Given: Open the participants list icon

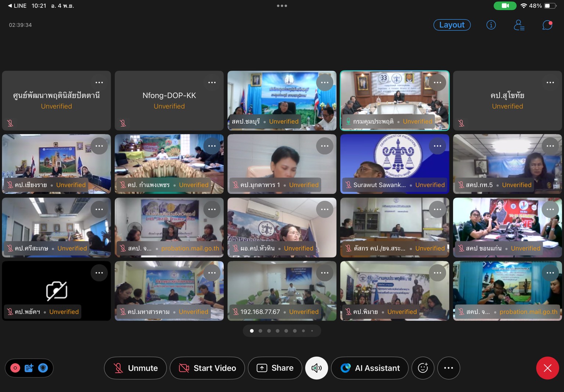Looking at the screenshot, I should [519, 25].
